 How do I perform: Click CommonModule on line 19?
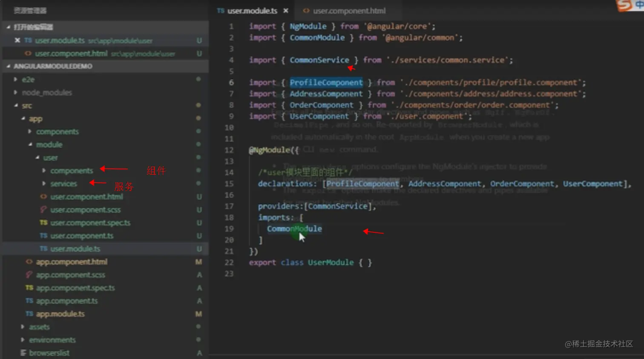tap(294, 229)
